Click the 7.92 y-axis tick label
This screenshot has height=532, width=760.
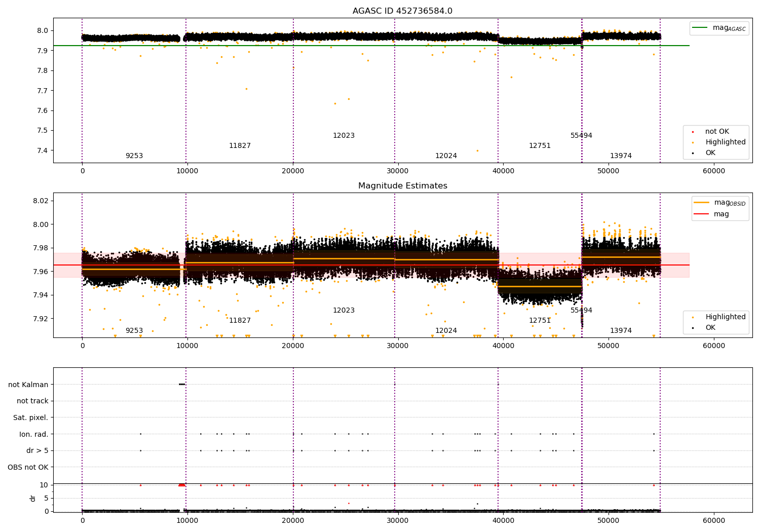click(41, 319)
